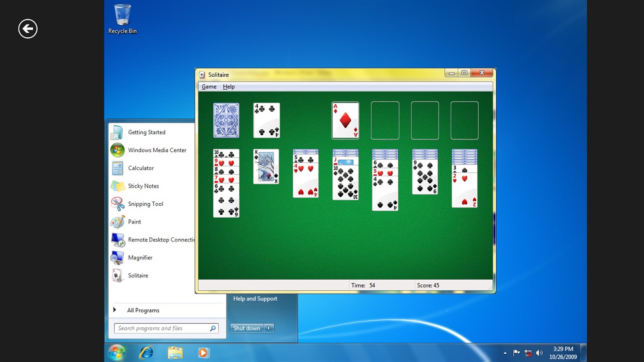Expand the Shut down options arrow

[268, 328]
